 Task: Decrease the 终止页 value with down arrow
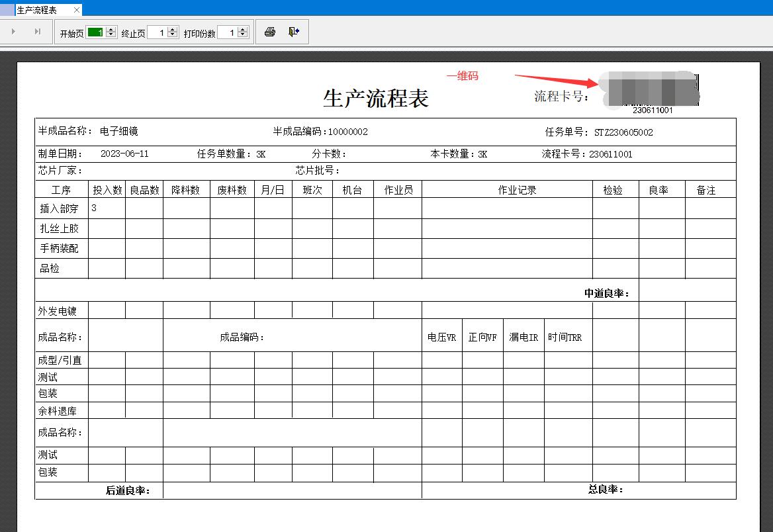[173, 35]
